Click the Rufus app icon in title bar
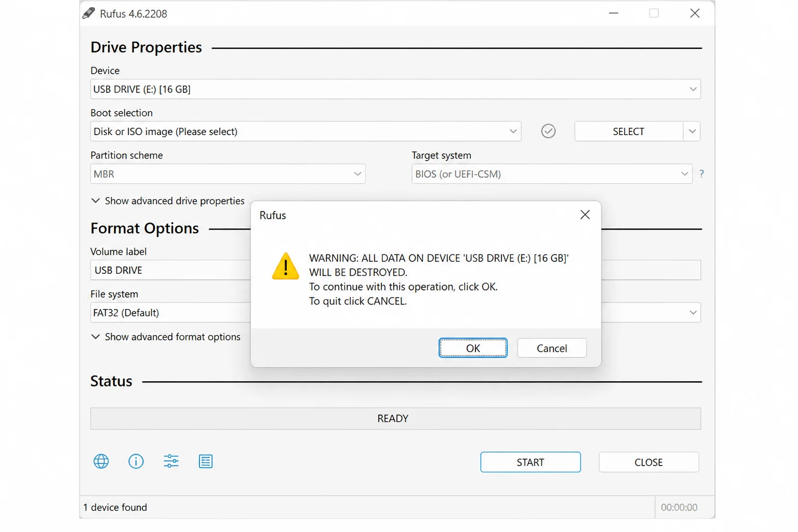Image resolution: width=798 pixels, height=532 pixels. click(x=89, y=14)
